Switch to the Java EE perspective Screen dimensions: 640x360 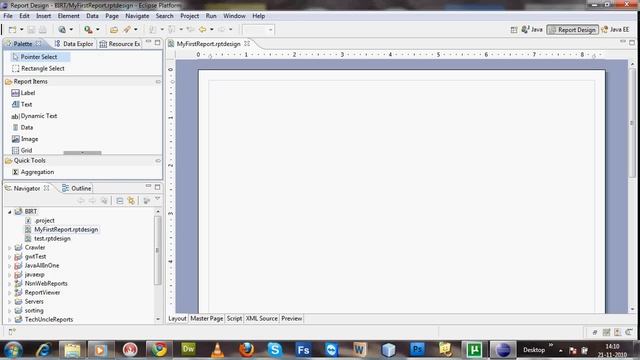616,30
